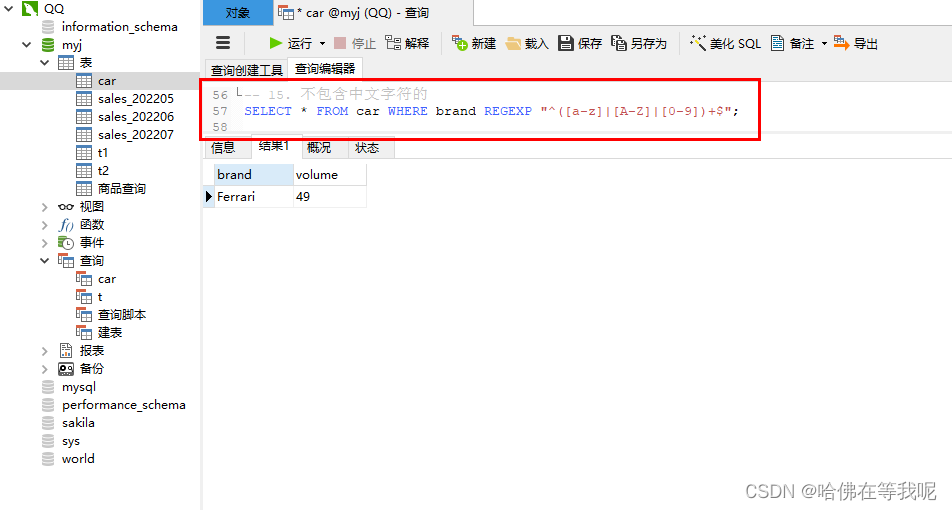Viewport: 952px width, 510px height.
Task: Save the query with 保存
Action: click(x=580, y=43)
